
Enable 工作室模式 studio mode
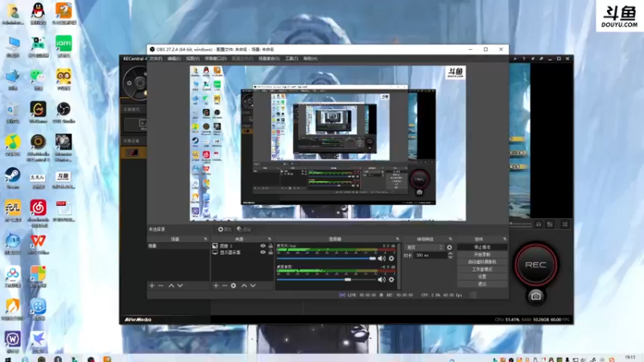482,269
